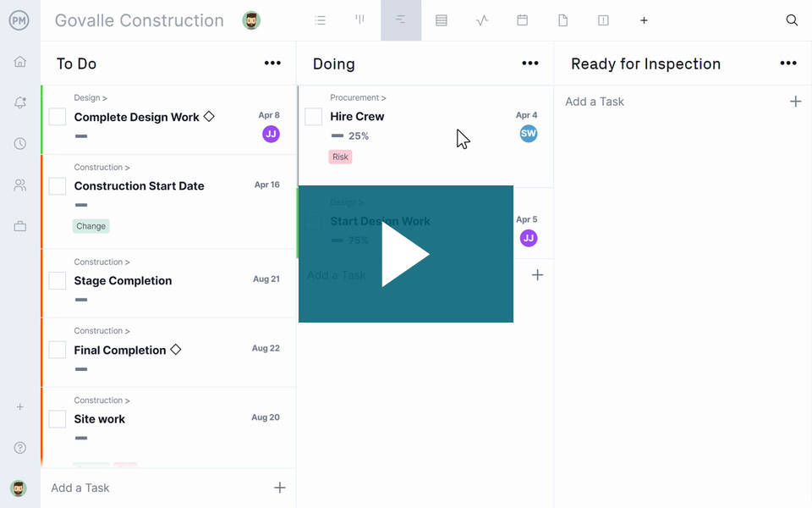Open the Team section in the sidebar
This screenshot has width=812, height=508.
tap(19, 185)
